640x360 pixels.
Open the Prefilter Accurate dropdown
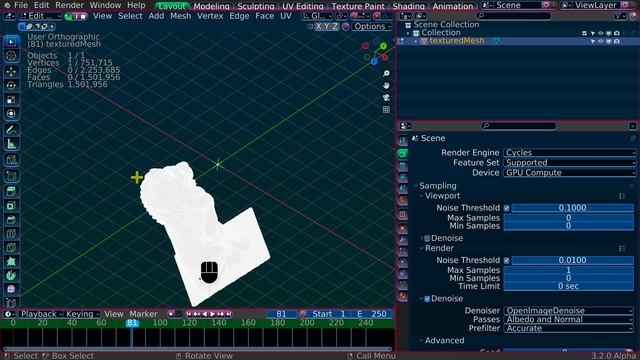(569, 328)
